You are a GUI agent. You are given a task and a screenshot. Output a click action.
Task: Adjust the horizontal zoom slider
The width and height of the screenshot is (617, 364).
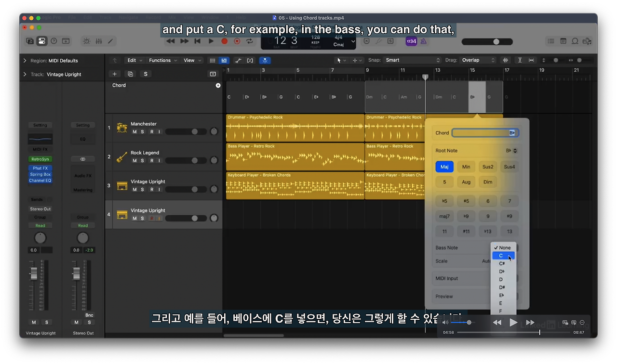coord(583,60)
